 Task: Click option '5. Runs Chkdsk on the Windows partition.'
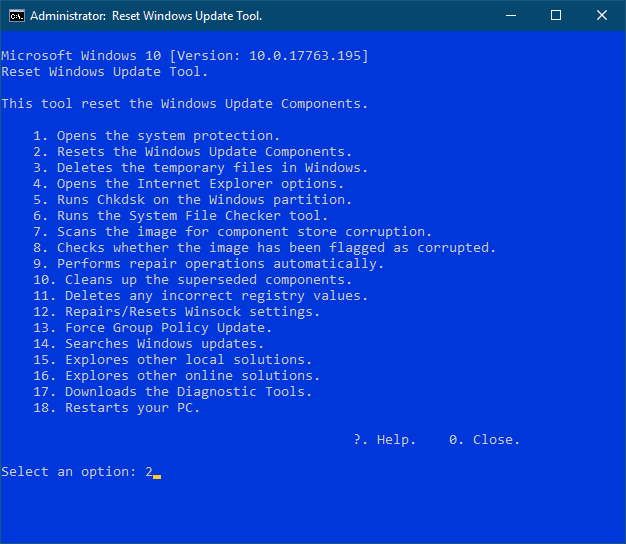point(192,200)
